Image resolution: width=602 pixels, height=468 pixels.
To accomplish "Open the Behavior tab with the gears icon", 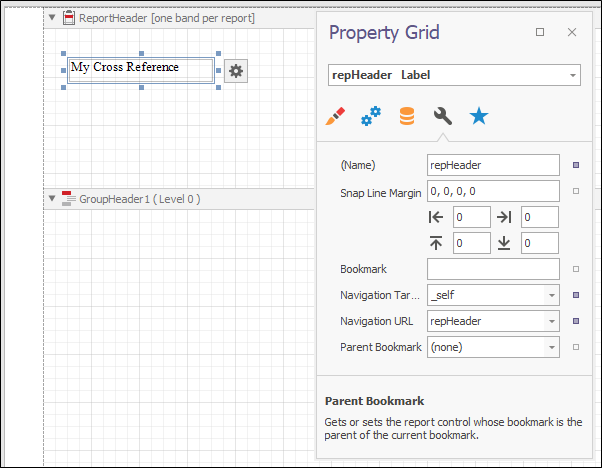I will 371,116.
